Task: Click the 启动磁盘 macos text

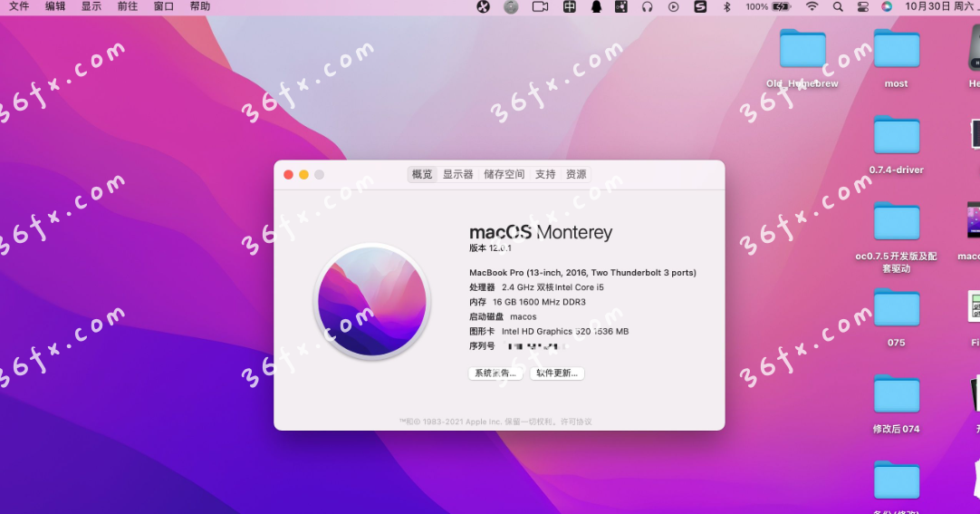Action: click(x=503, y=317)
